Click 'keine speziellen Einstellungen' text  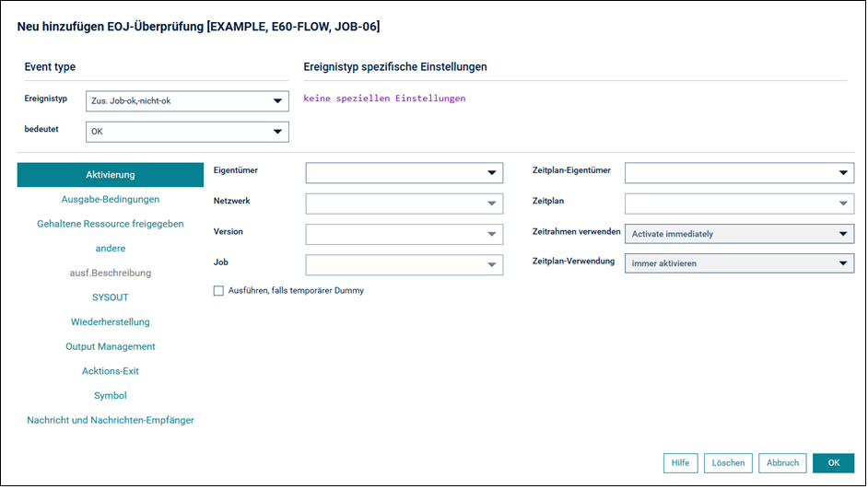[384, 99]
